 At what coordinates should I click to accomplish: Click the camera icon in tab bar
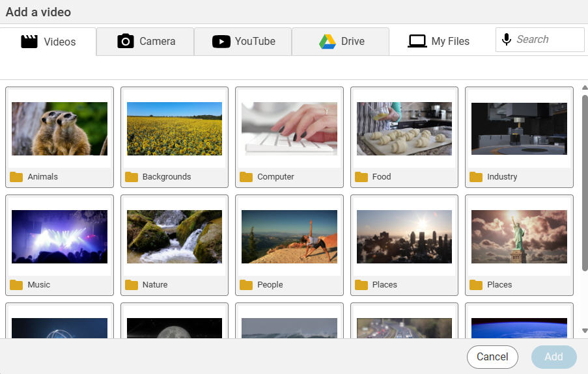click(x=126, y=42)
